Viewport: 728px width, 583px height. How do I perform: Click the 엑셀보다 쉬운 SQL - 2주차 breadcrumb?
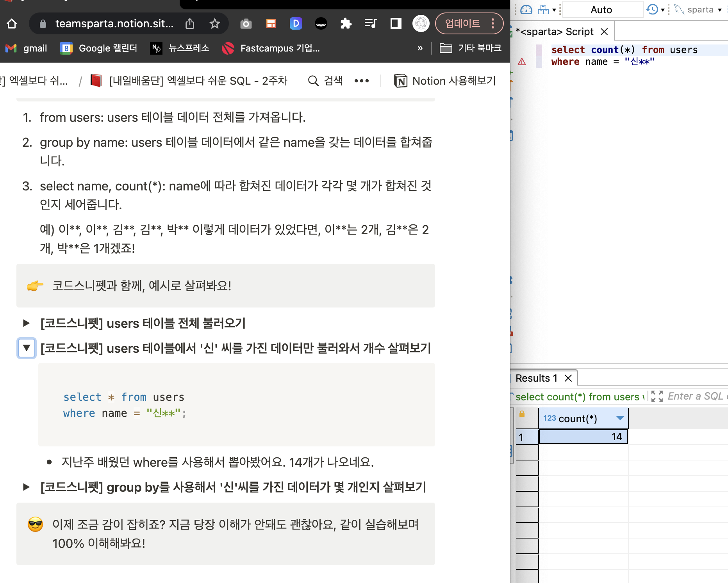pos(189,81)
